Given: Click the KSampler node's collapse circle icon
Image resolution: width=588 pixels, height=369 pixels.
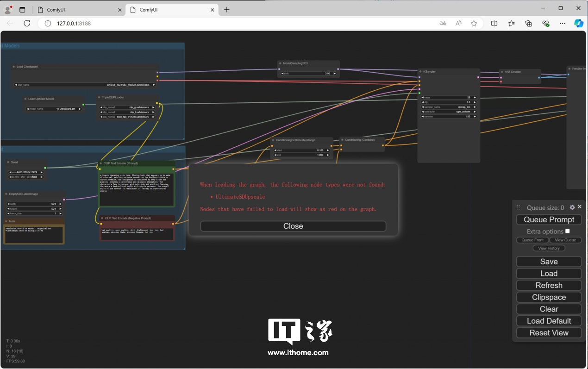Looking at the screenshot, I should (420, 71).
